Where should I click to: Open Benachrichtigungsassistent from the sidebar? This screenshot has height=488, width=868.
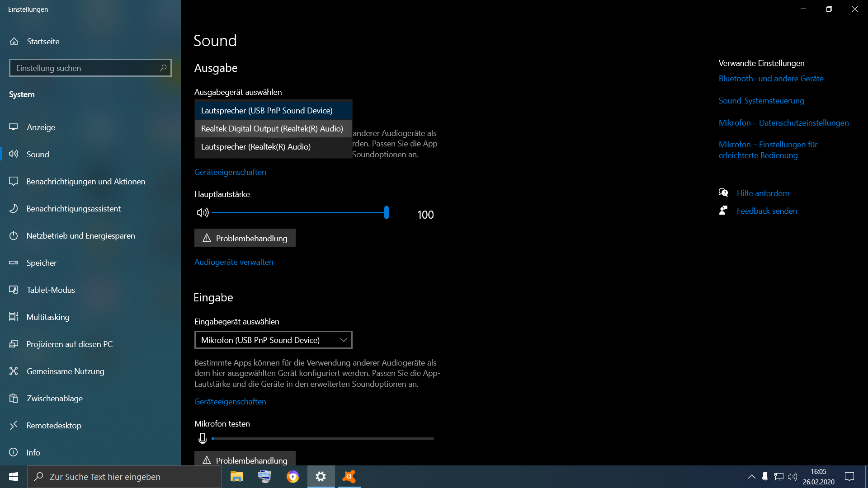tap(73, 209)
